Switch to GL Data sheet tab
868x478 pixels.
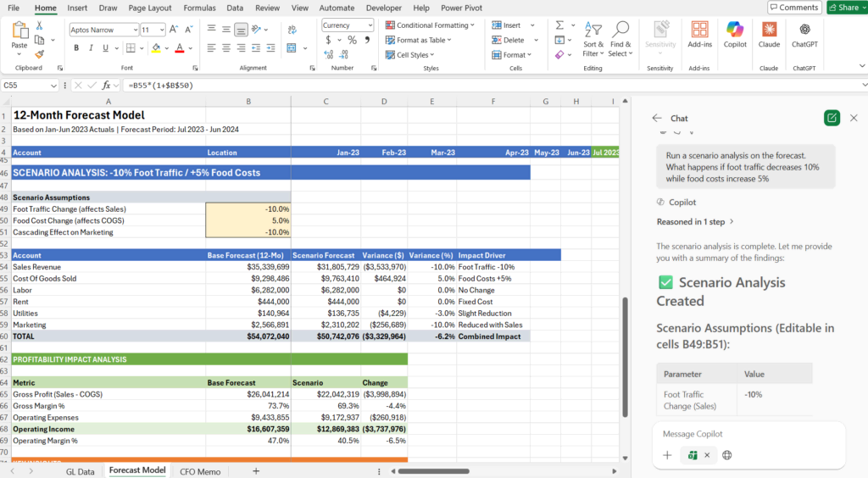point(81,471)
